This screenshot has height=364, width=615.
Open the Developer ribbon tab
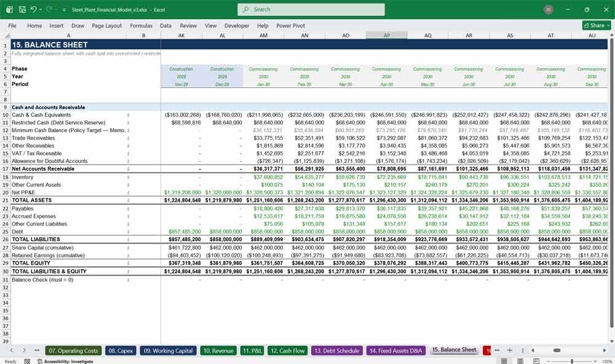tap(237, 25)
